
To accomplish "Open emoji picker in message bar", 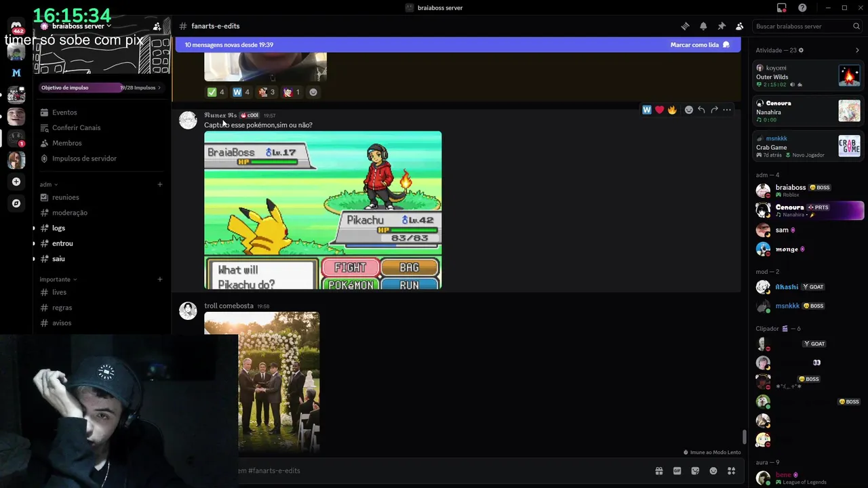I will (713, 471).
